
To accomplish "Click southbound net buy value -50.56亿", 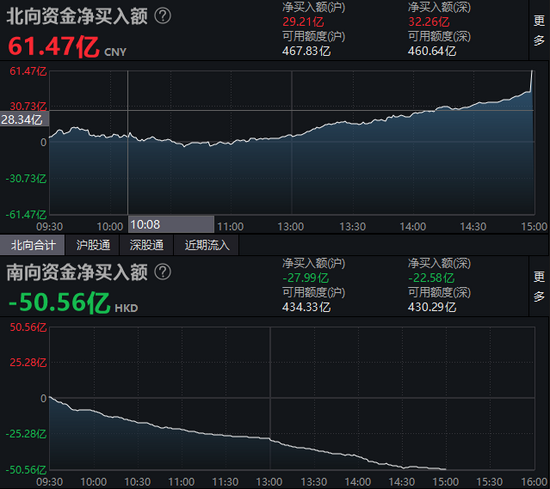I will tap(59, 302).
